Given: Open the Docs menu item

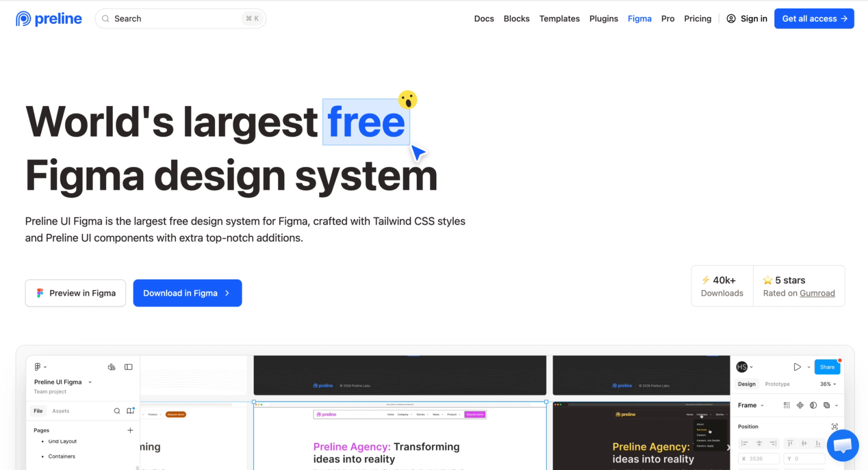Looking at the screenshot, I should (x=484, y=18).
